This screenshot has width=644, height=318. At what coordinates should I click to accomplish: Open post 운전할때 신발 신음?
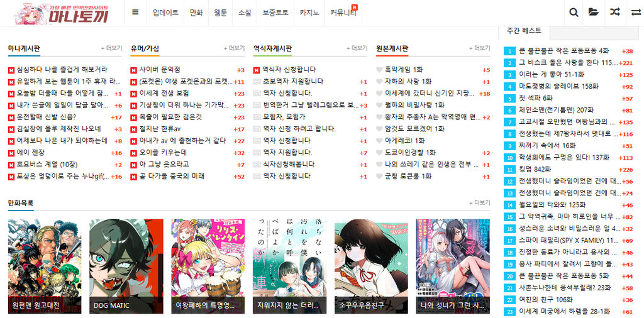coord(47,118)
